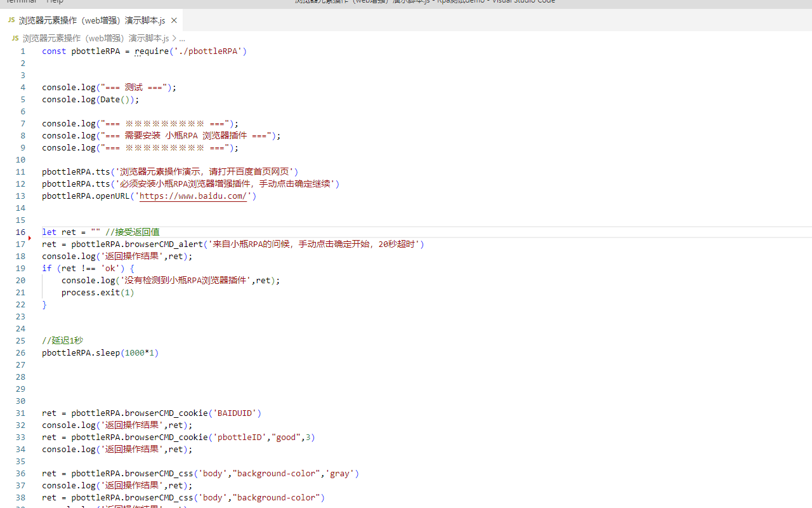The image size is (812, 508).
Task: Click the 'BAIDUID' string on line 31
Action: click(234, 413)
